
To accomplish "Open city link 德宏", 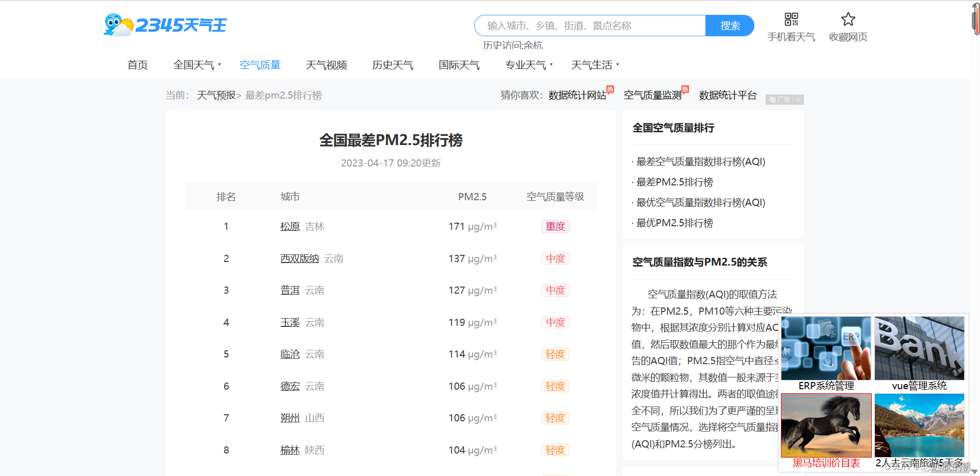I will tap(290, 386).
